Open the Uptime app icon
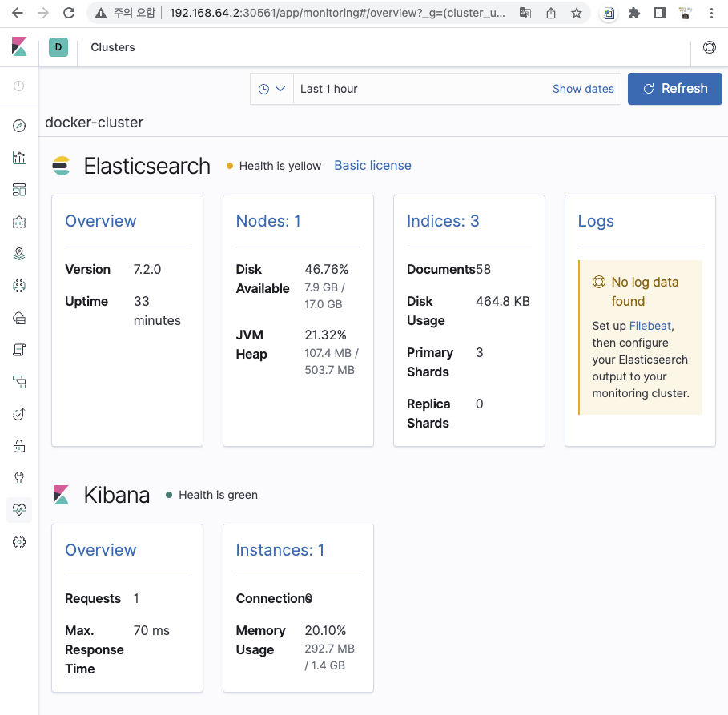The width and height of the screenshot is (728, 715). point(19,414)
